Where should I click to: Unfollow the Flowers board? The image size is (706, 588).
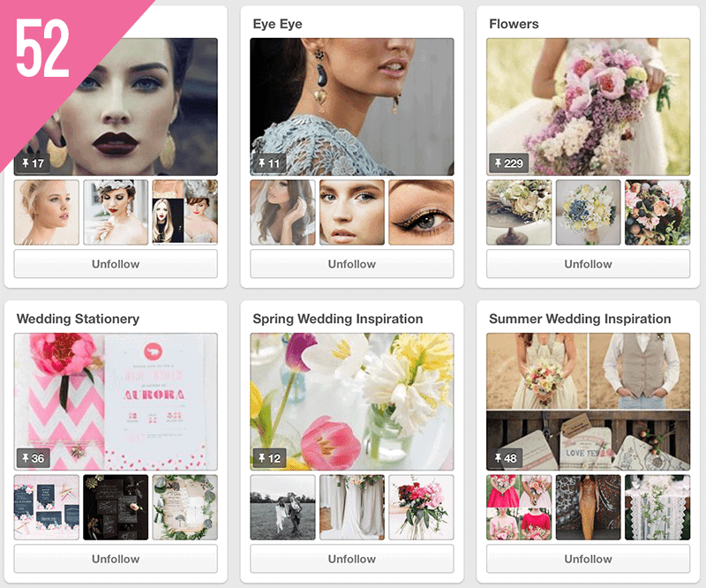tap(588, 264)
